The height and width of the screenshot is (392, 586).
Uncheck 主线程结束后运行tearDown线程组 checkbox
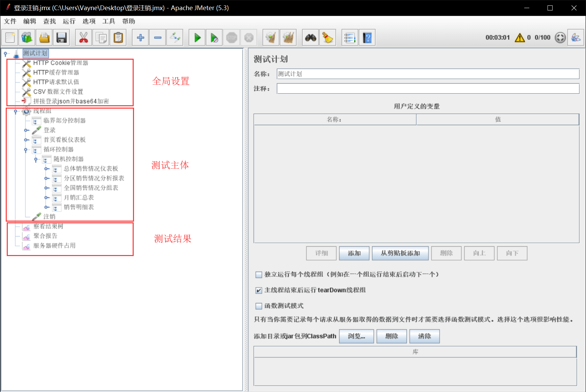click(259, 290)
